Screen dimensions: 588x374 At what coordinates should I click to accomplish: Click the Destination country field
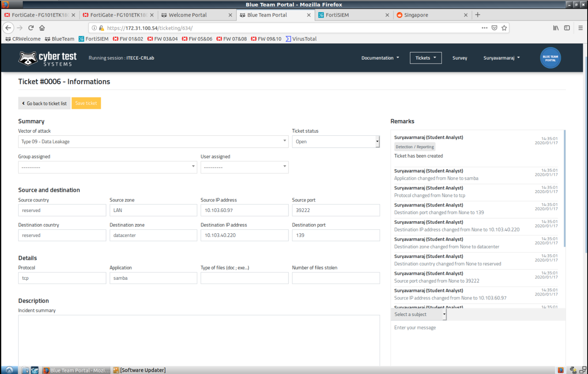[x=62, y=235]
